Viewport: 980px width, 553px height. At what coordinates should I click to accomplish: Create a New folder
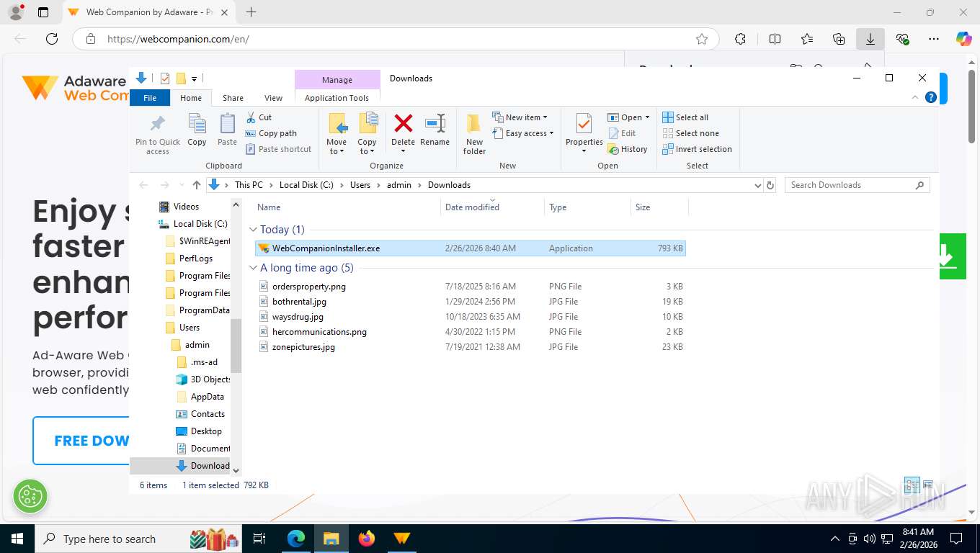(x=474, y=134)
